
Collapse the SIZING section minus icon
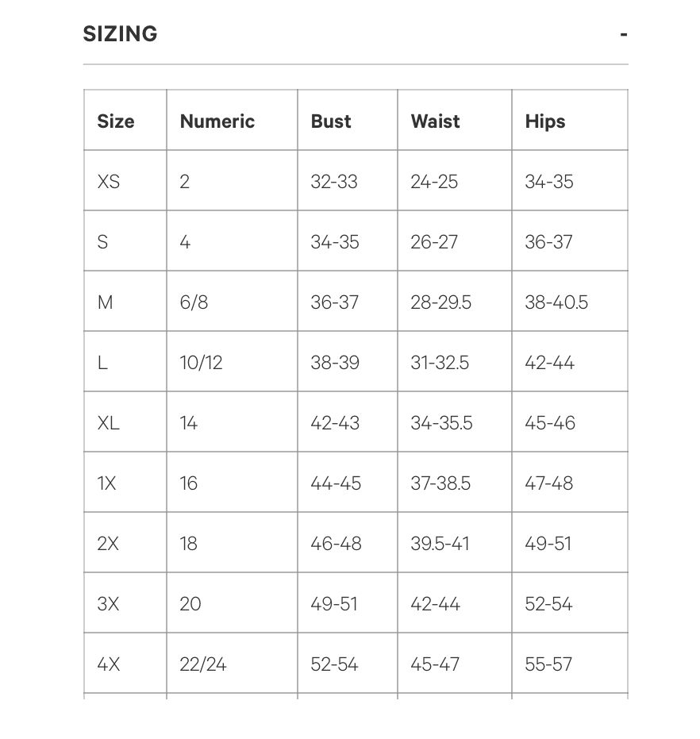point(624,34)
